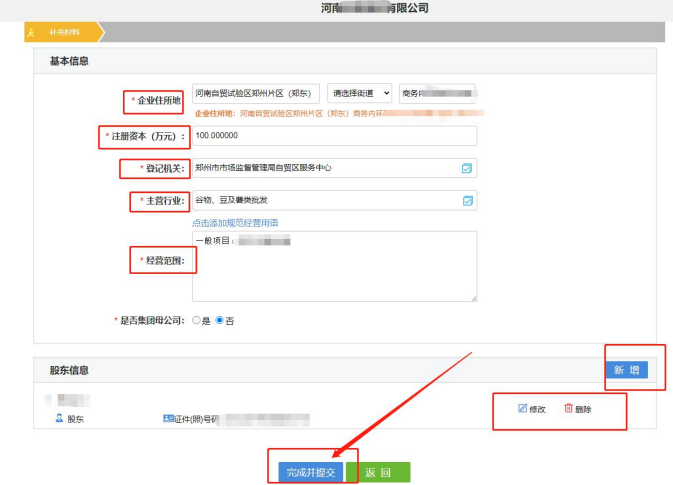Select 否 for 是否集团母公司
The width and height of the screenshot is (673, 485).
[220, 320]
